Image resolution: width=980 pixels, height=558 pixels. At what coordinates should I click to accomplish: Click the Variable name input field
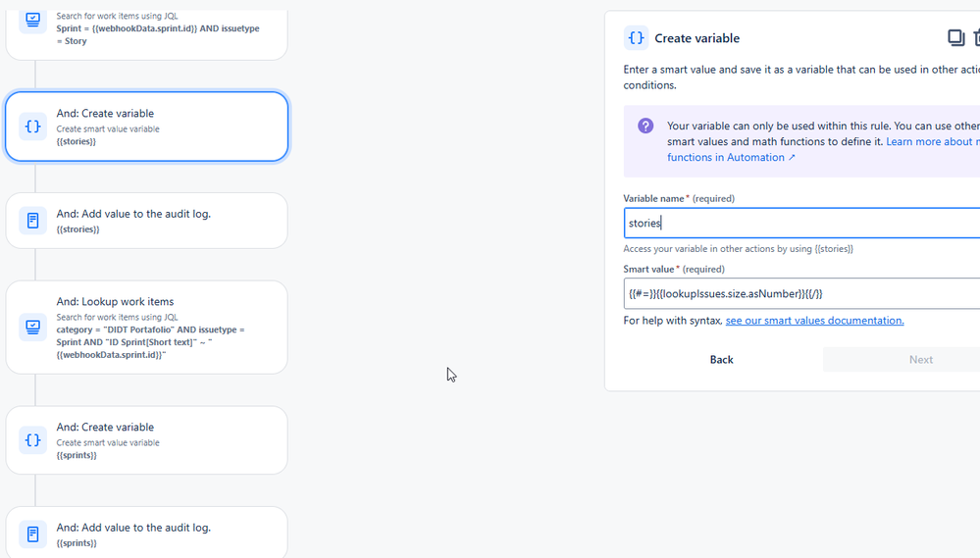801,223
